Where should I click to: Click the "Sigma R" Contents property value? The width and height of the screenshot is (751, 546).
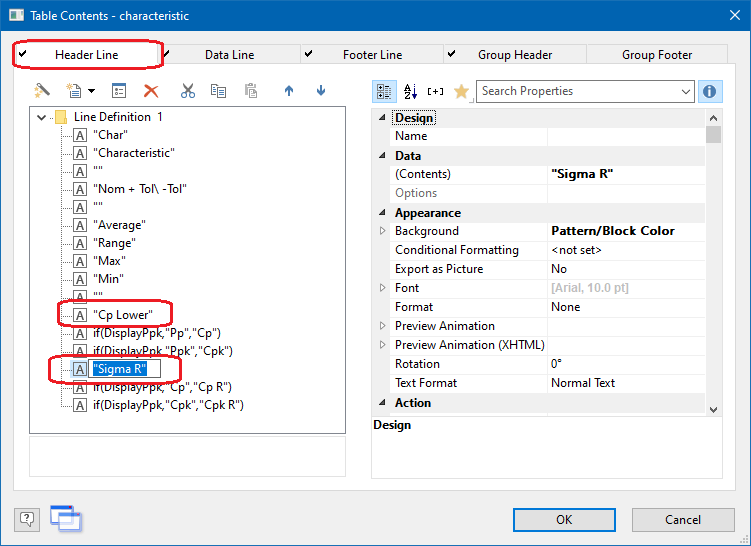point(626,174)
